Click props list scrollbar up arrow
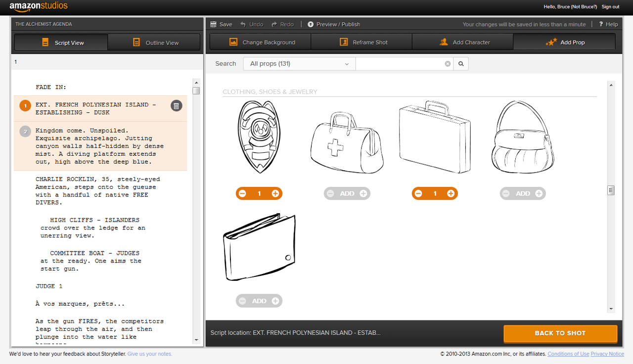633x364 pixels. [x=611, y=85]
